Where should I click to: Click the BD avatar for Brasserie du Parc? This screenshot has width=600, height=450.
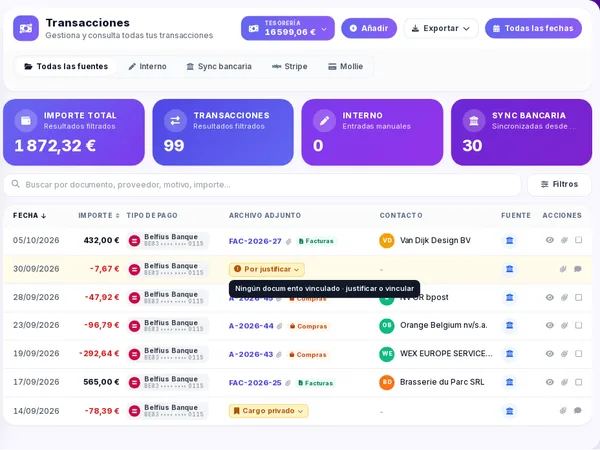pos(387,382)
